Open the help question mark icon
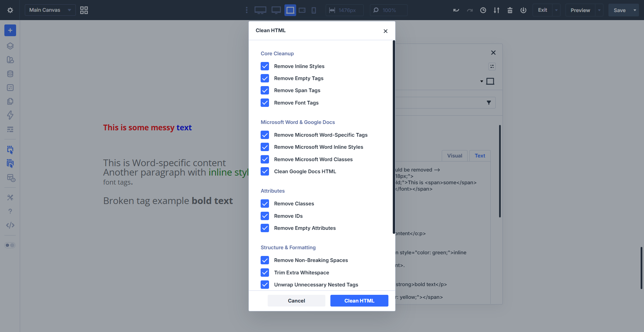 pyautogui.click(x=10, y=211)
